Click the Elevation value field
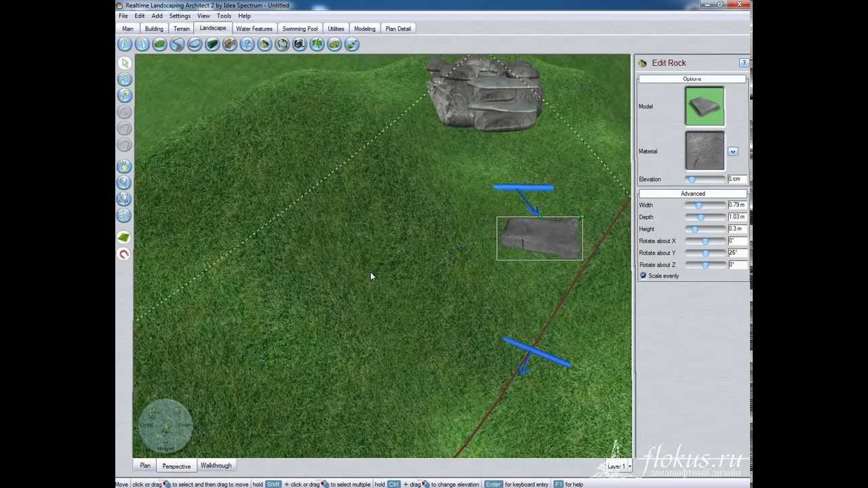This screenshot has height=488, width=868. [737, 179]
